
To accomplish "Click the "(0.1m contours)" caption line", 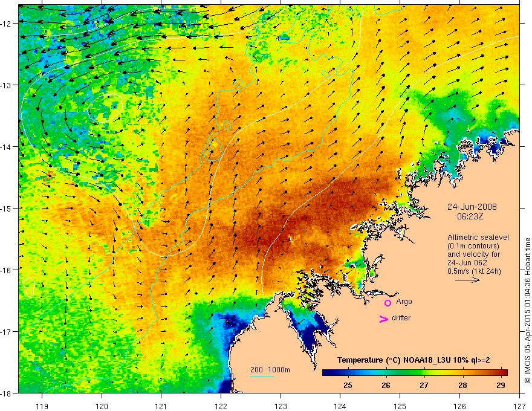I will [x=473, y=246].
